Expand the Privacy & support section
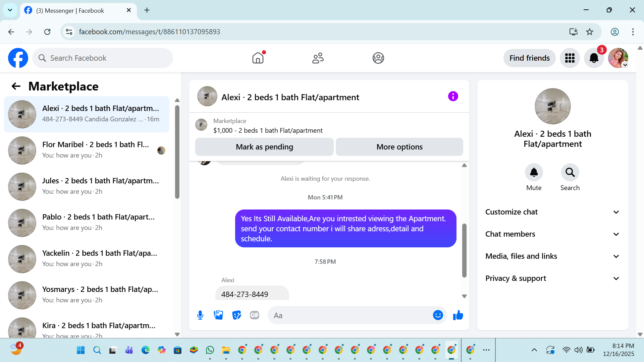 tap(552, 279)
